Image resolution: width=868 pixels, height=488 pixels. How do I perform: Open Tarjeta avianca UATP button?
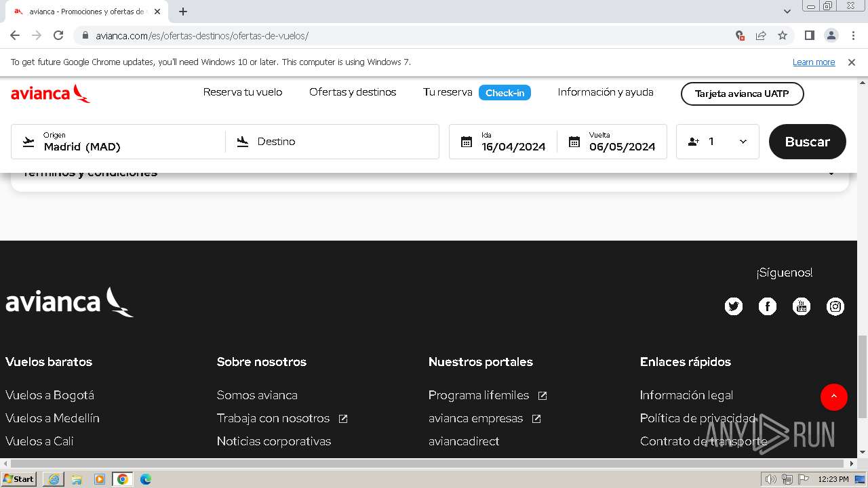[x=742, y=94]
